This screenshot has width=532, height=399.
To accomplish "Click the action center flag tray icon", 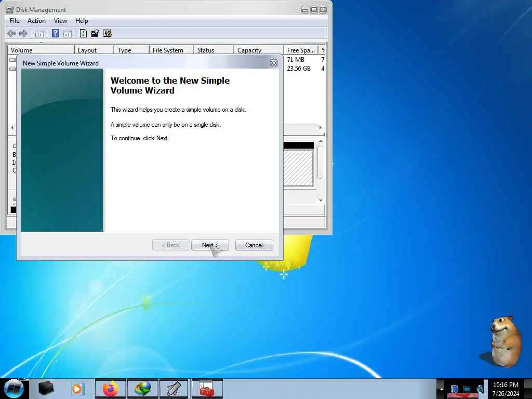I will click(454, 389).
